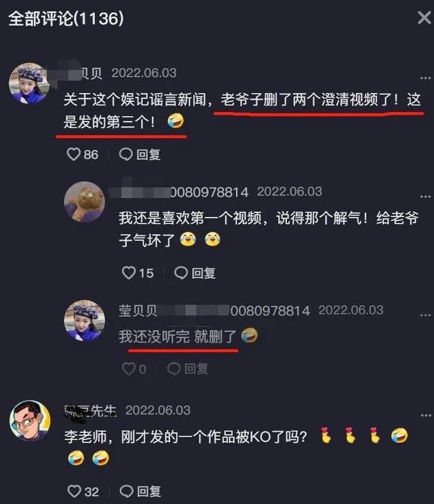Open avatar of first commenter with beret
This screenshot has height=504, width=434.
pyautogui.click(x=29, y=83)
